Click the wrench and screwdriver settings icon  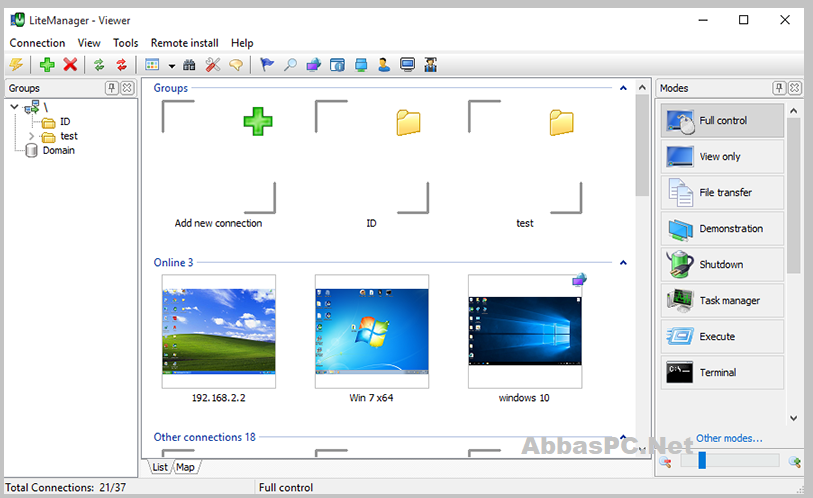(213, 65)
